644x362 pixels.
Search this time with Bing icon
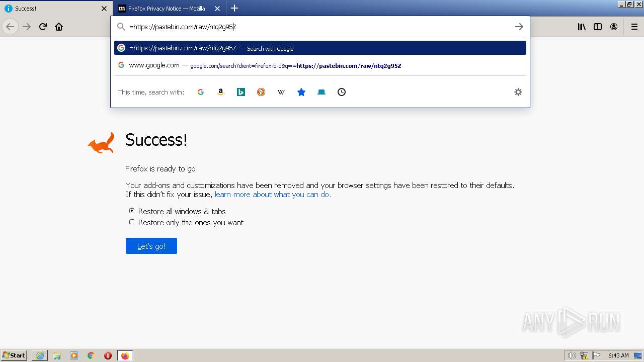(241, 92)
